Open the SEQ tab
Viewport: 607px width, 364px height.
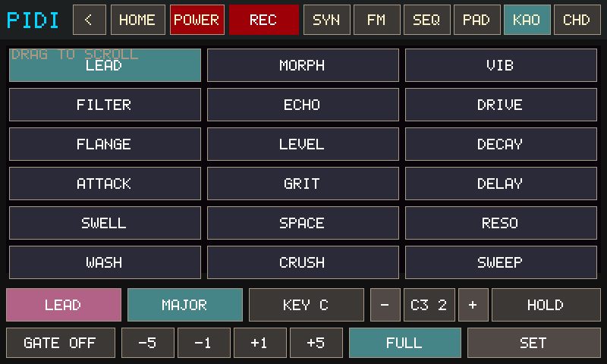(x=427, y=20)
